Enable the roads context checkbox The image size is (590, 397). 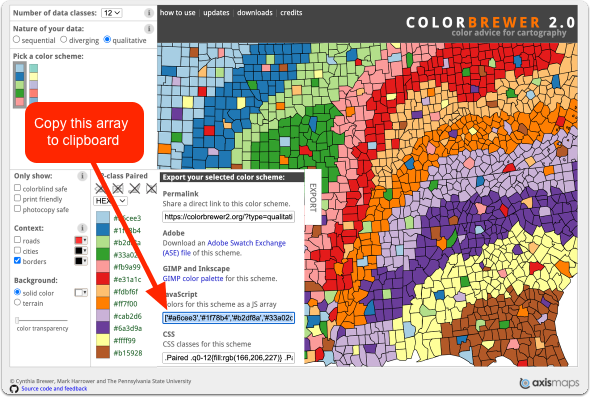[x=17, y=240]
